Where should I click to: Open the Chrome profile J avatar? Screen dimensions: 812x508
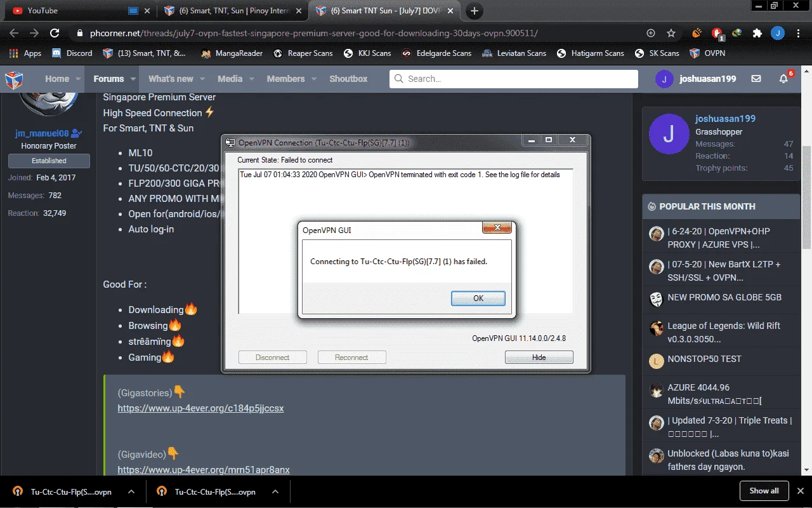click(x=778, y=33)
